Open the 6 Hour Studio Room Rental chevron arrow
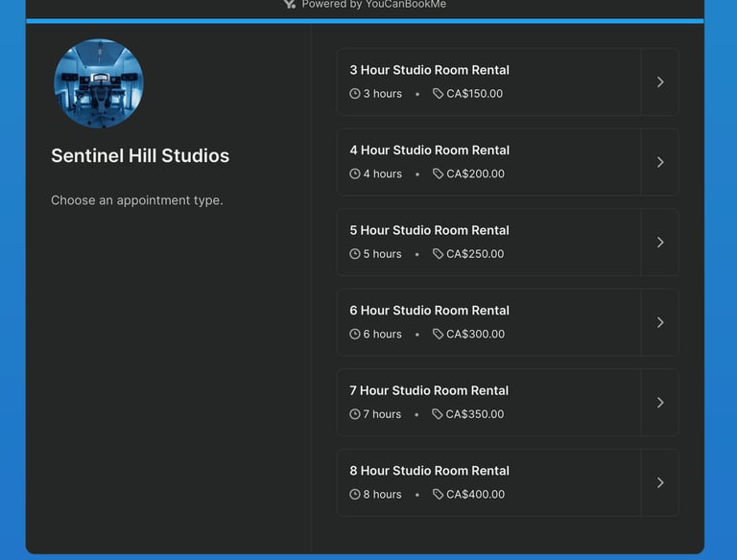This screenshot has width=737, height=560. pyautogui.click(x=660, y=322)
